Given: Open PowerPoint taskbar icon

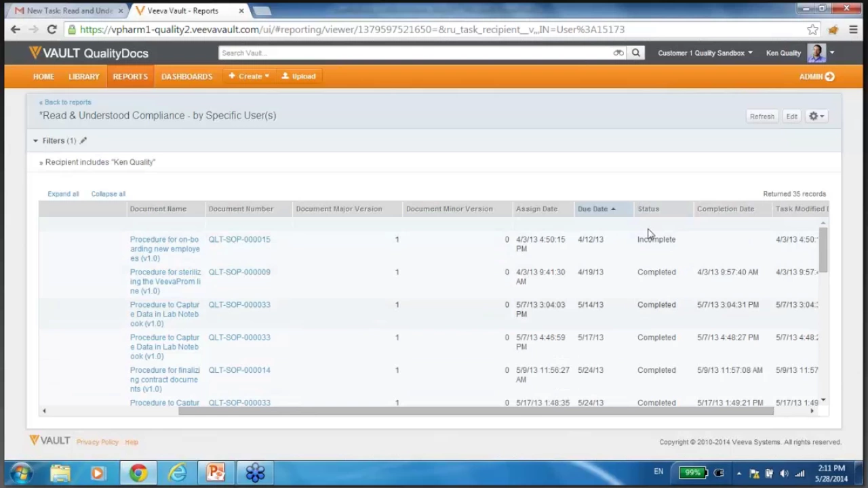Looking at the screenshot, I should 216,472.
